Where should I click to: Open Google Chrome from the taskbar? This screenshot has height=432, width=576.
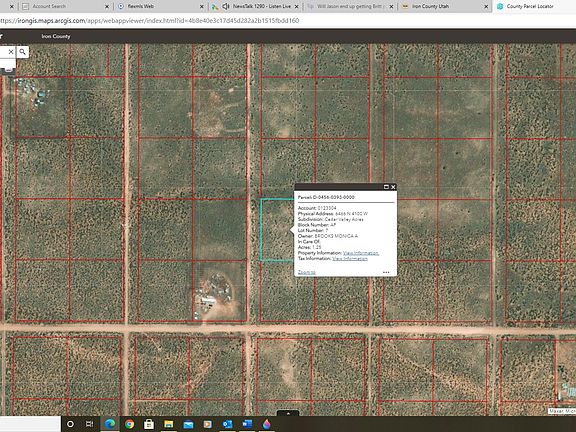pos(129,424)
